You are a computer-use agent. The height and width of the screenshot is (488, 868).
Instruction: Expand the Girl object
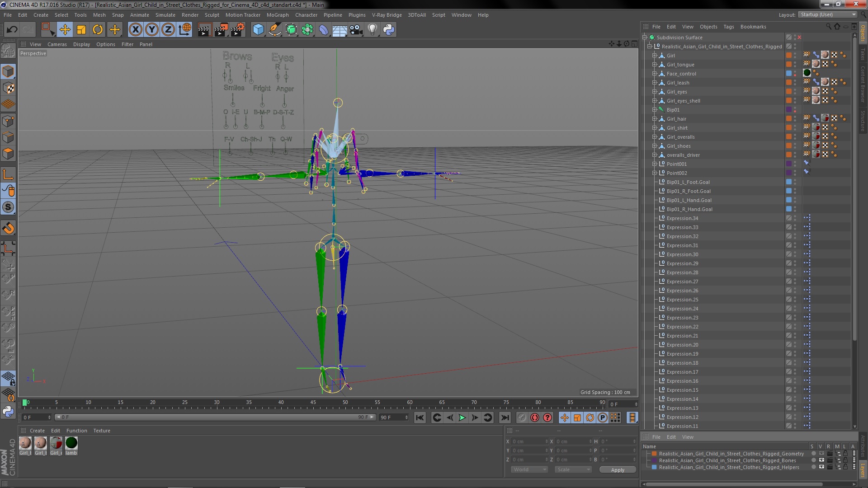654,56
